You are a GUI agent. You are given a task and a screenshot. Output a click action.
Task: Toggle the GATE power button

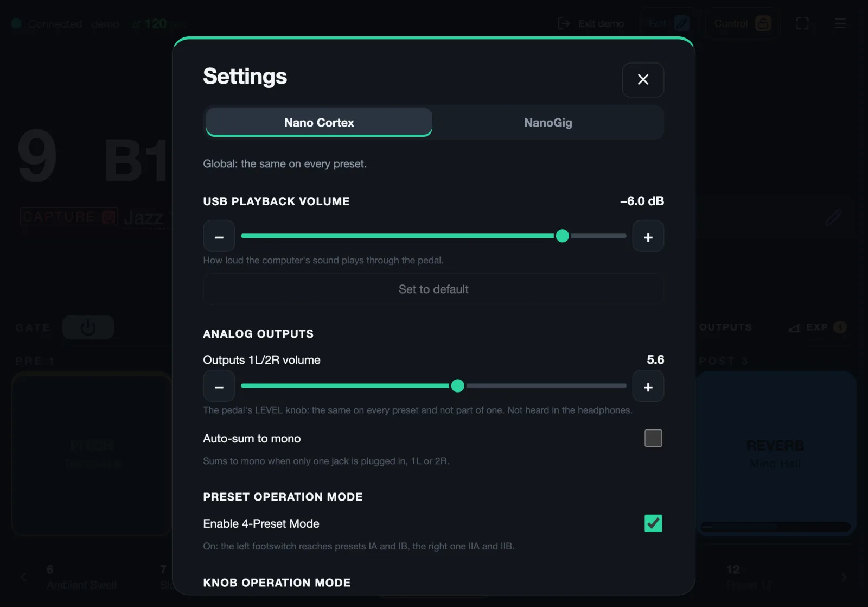[x=88, y=327]
